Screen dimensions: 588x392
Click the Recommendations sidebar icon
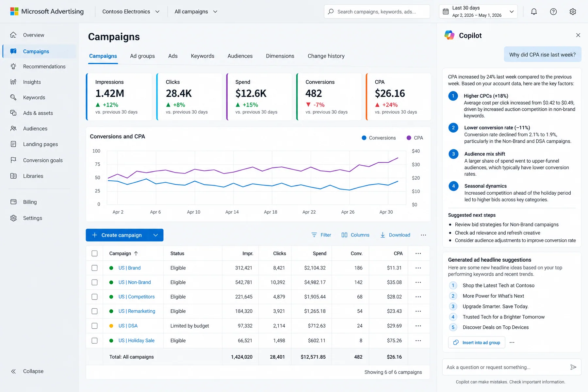pyautogui.click(x=13, y=66)
